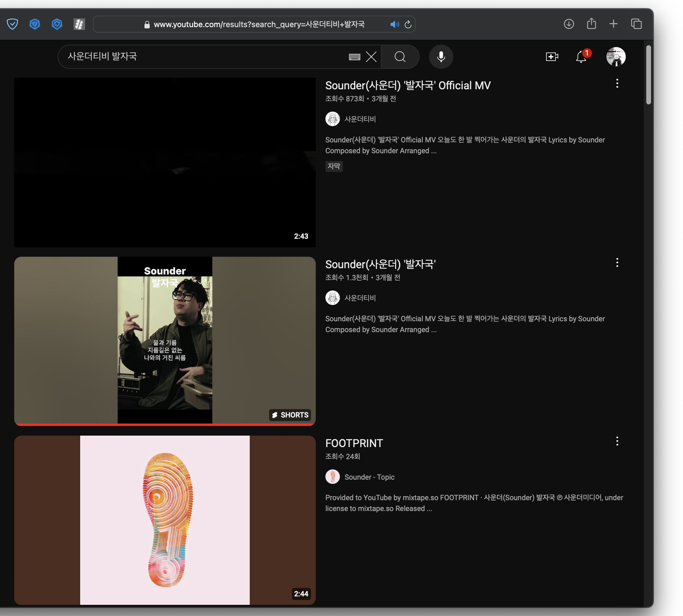Click the first shield extension icon

13,24
